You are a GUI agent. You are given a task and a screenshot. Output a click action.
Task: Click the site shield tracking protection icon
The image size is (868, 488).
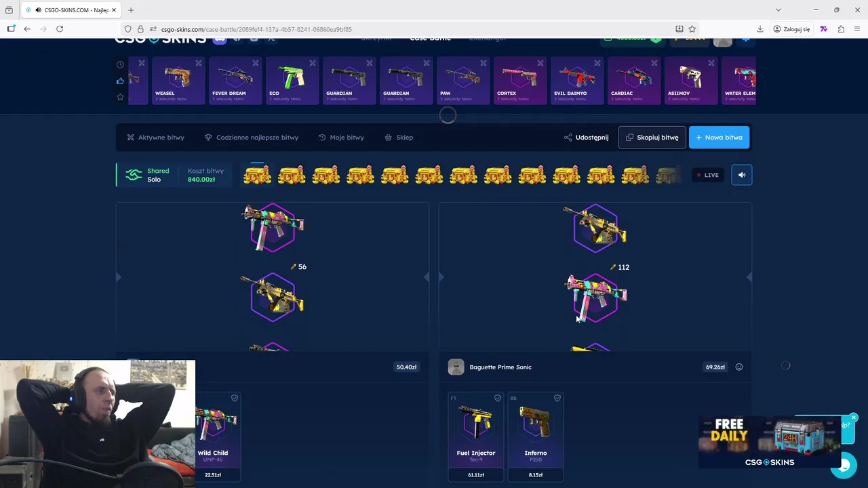(x=127, y=29)
